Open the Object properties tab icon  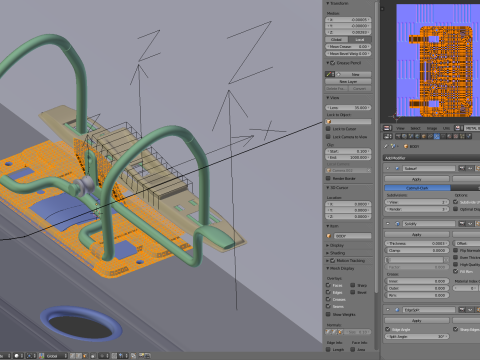click(424, 136)
